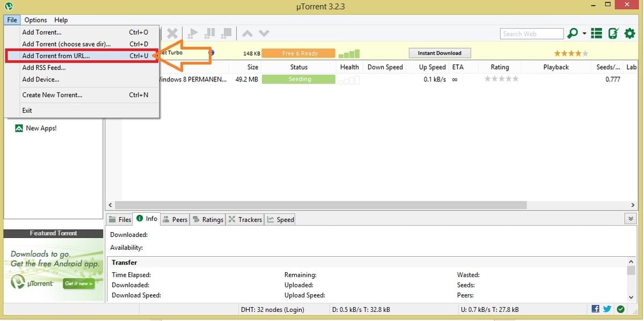Click the green search magnifier icon

(572, 33)
